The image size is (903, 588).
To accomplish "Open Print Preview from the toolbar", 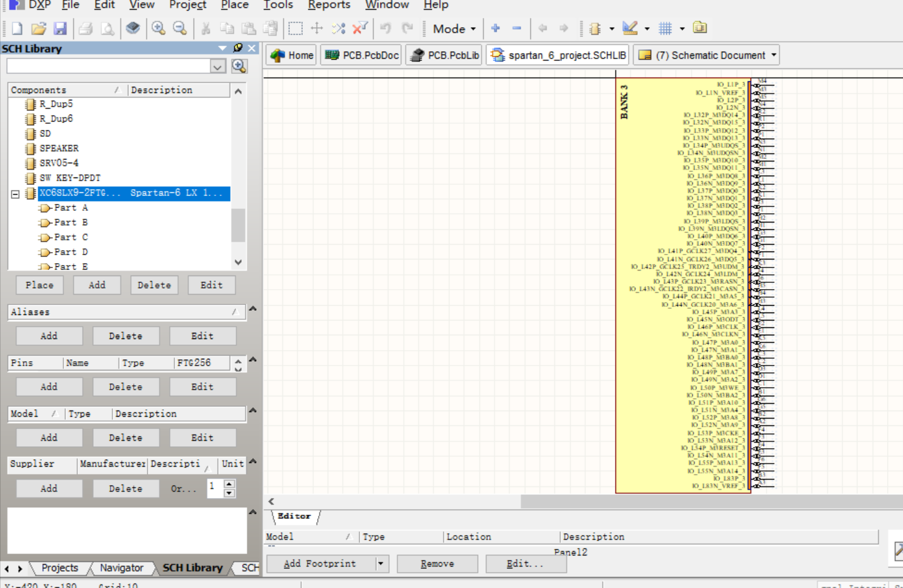I will 107,28.
